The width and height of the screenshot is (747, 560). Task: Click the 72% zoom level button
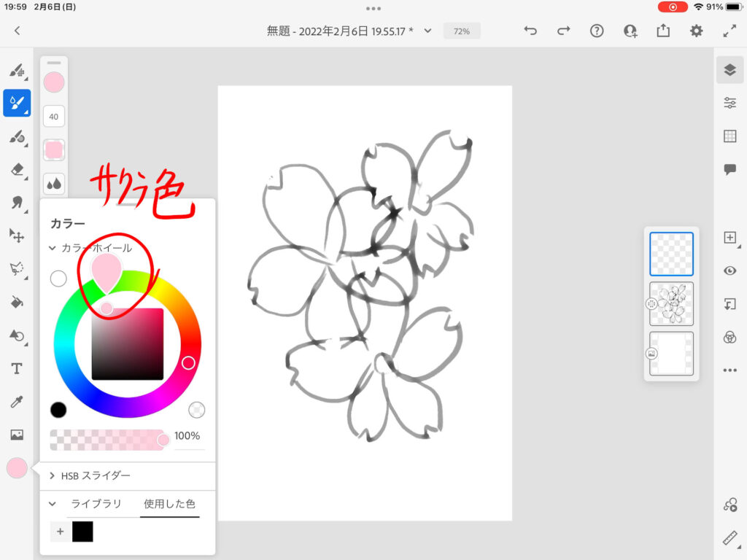(462, 31)
